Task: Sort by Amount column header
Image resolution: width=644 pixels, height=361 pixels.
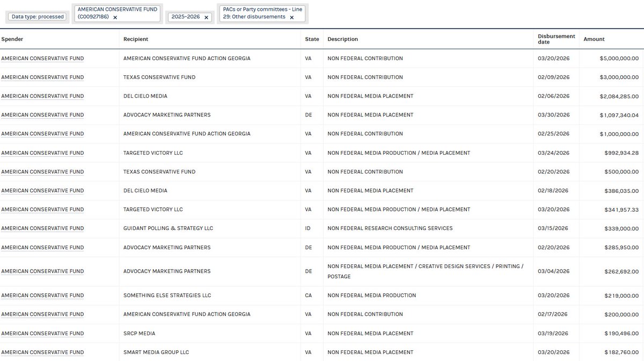Action: [594, 39]
